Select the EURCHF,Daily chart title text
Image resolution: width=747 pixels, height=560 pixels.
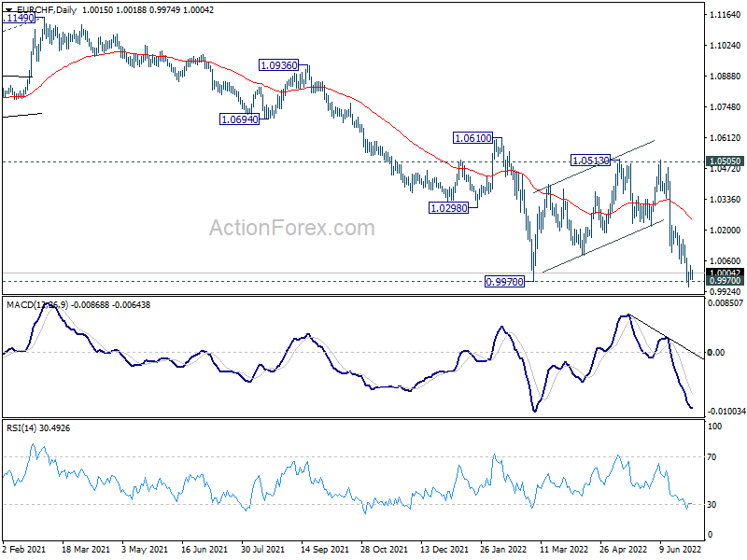tap(46, 9)
